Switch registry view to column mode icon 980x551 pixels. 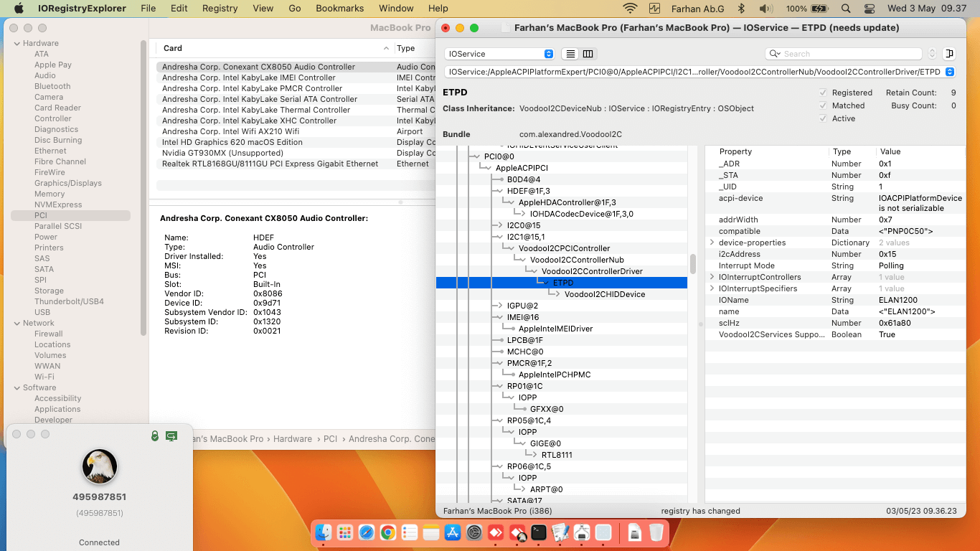(588, 54)
